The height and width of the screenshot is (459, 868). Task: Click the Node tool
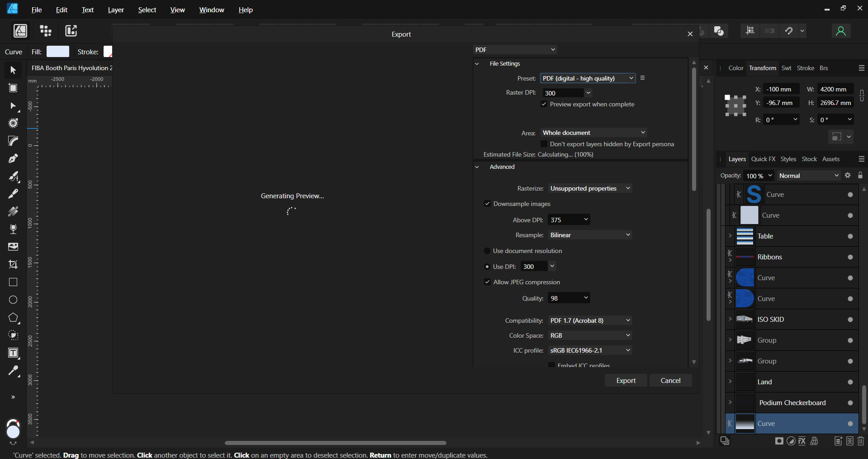click(13, 106)
